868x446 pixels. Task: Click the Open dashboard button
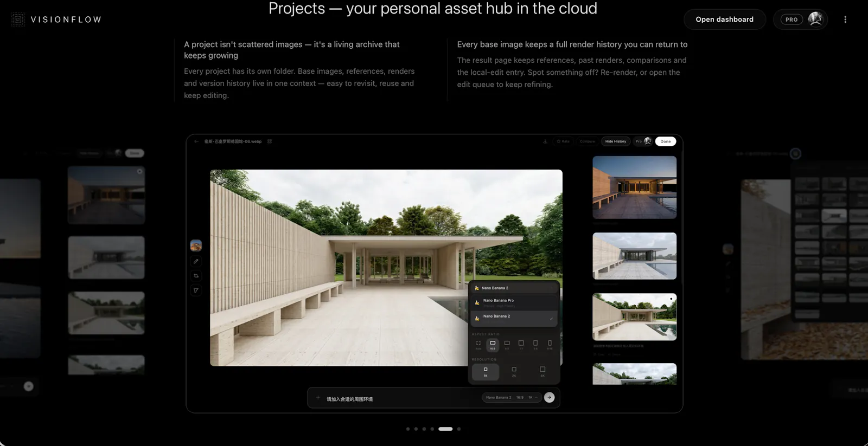click(x=725, y=20)
